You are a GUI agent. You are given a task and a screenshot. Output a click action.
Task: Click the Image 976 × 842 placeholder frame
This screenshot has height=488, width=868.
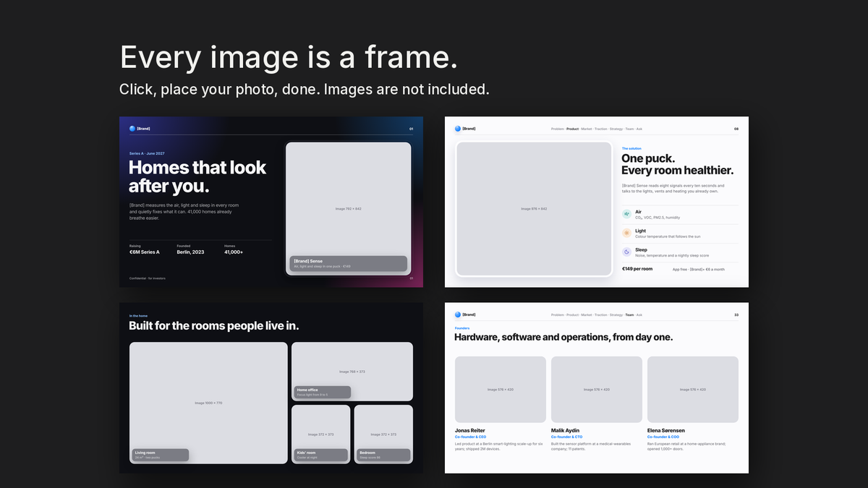click(534, 209)
